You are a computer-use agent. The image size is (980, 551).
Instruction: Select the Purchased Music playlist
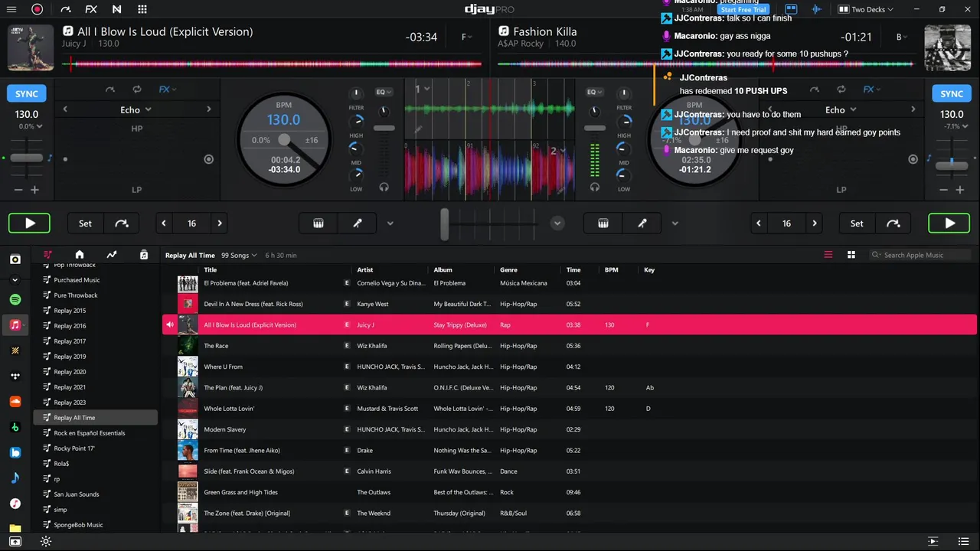pos(77,280)
